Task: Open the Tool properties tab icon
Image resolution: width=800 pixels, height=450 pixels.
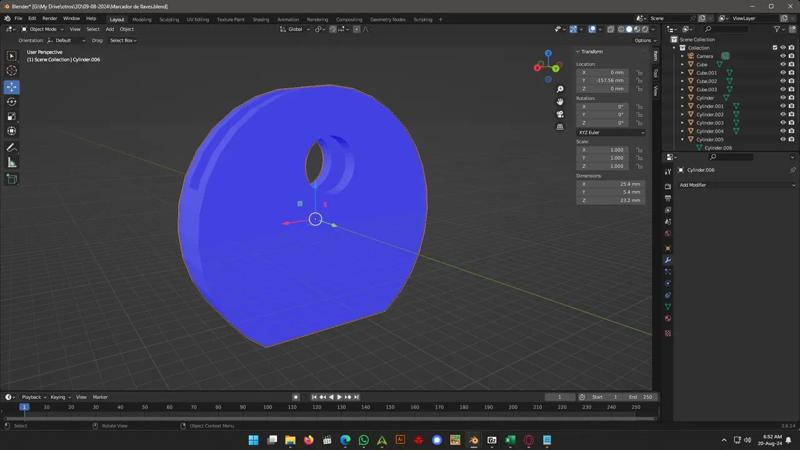Action: [668, 172]
